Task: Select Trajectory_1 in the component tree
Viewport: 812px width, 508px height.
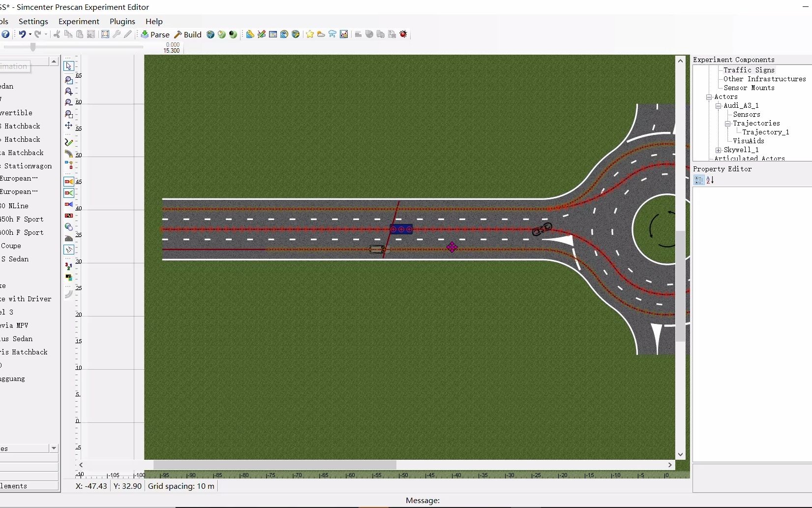Action: point(765,132)
